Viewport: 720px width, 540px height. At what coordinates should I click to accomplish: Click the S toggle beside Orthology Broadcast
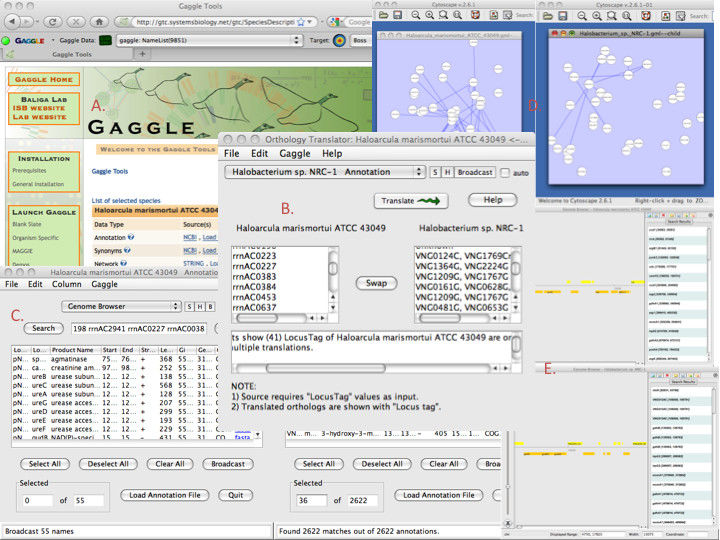435,172
